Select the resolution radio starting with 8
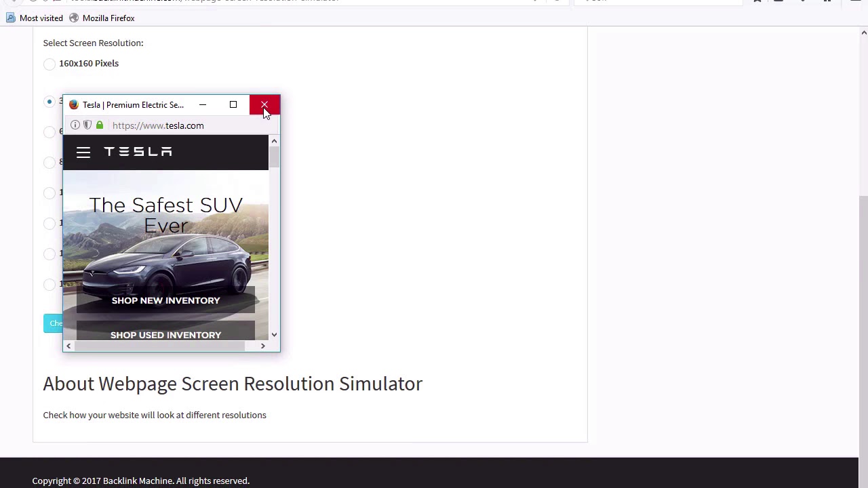 tap(50, 162)
